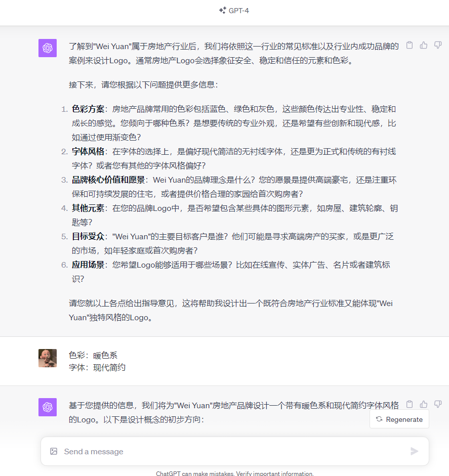The height and width of the screenshot is (476, 449).
Task: Click the ChatGPT can make mistakes disclaimer
Action: point(234,473)
